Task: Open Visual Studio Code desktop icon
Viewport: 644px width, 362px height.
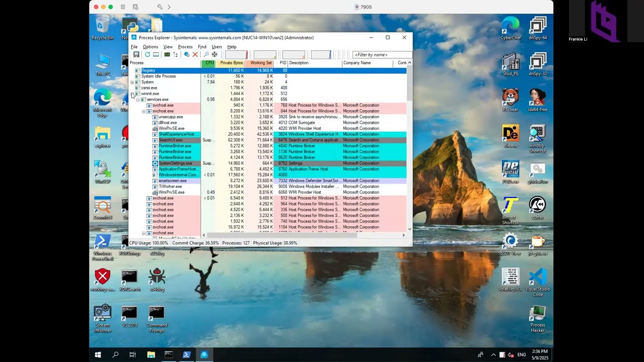Action: pos(538,283)
